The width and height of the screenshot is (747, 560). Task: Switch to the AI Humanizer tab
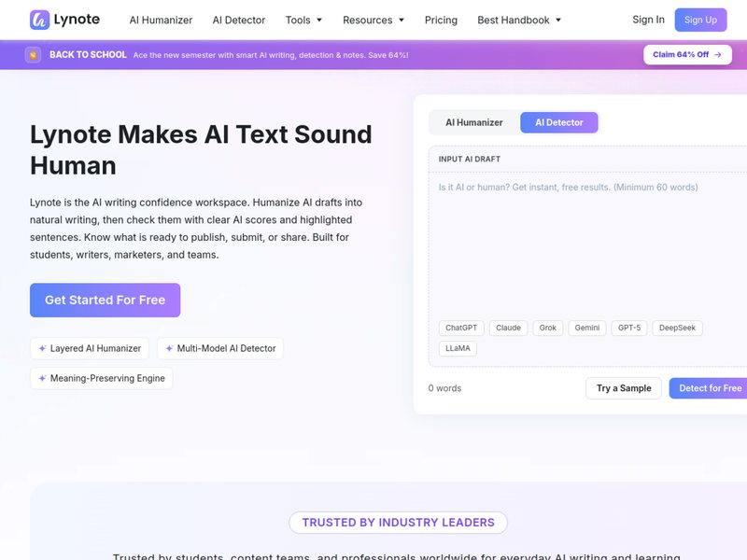(x=474, y=122)
